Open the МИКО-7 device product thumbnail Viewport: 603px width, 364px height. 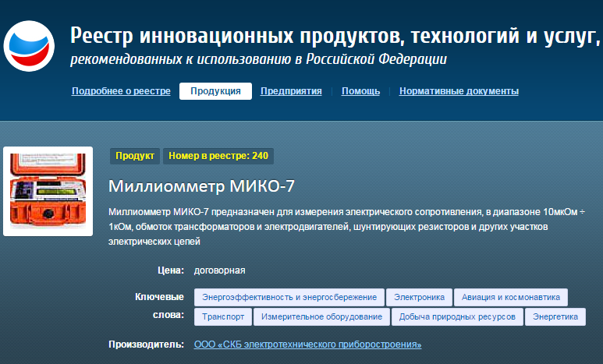pyautogui.click(x=48, y=191)
